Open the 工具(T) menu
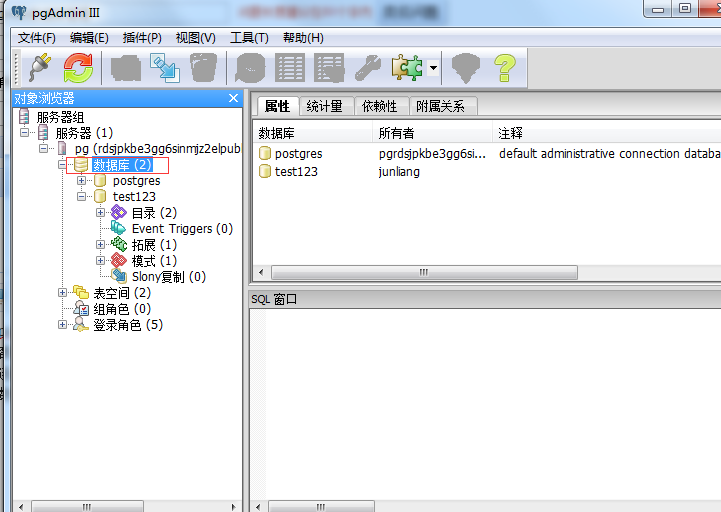The width and height of the screenshot is (721, 512). [x=249, y=38]
